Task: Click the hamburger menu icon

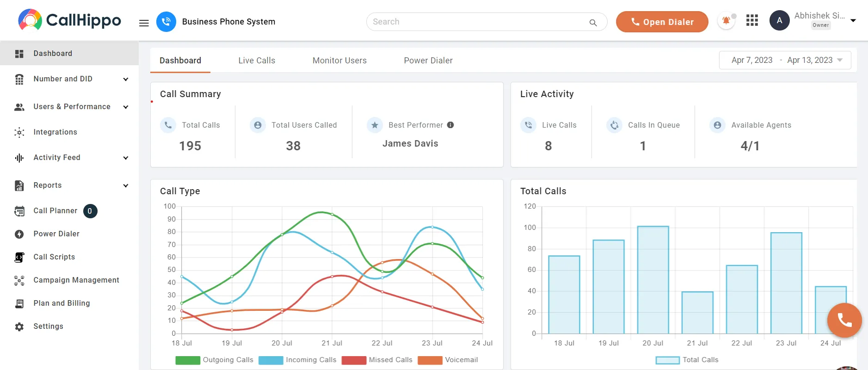Action: (144, 23)
